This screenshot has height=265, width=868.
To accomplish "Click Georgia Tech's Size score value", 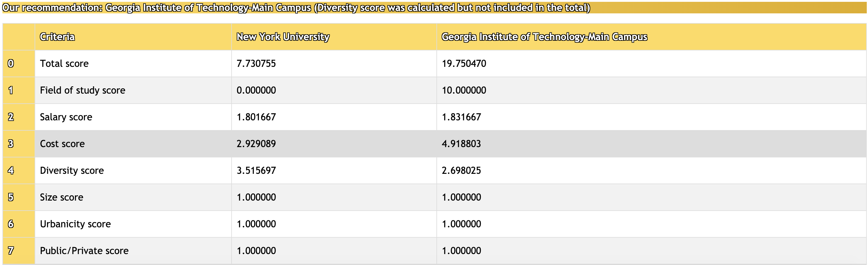I will click(x=461, y=197).
